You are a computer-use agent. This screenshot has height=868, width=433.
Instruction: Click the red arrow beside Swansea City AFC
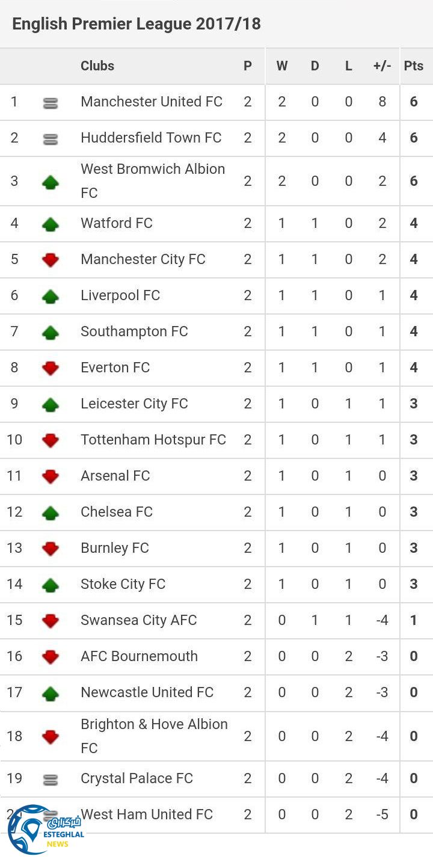51,621
